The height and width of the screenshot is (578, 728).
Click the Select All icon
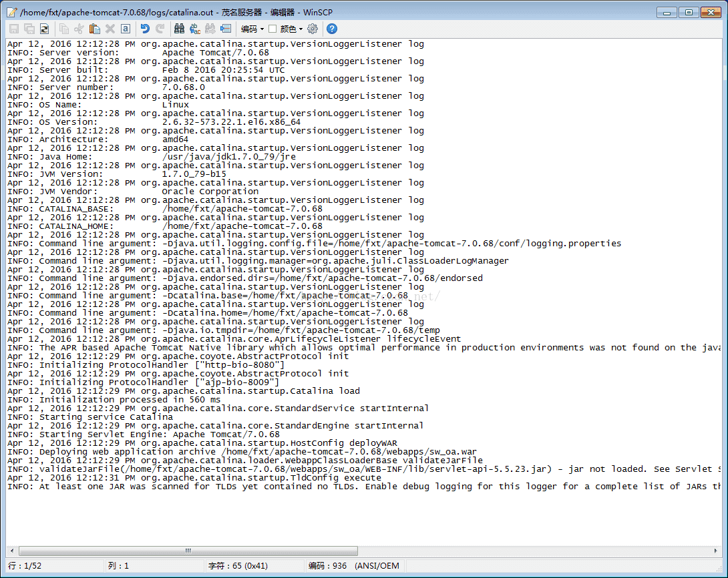click(126, 29)
